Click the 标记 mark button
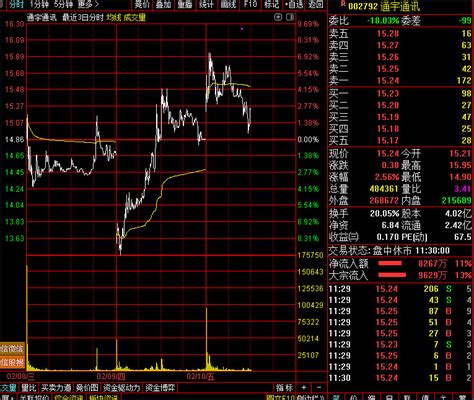Image resolution: width=474 pixels, height=400 pixels. coord(271,4)
